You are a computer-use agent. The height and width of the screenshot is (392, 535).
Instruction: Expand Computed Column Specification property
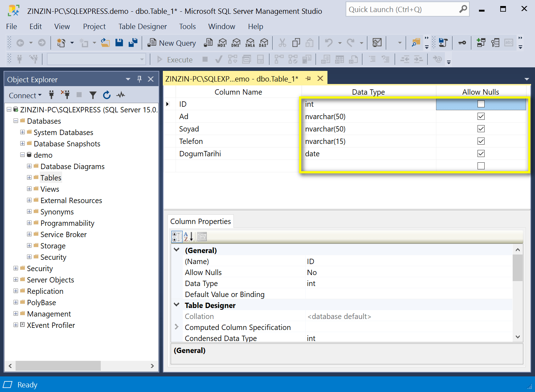click(176, 327)
